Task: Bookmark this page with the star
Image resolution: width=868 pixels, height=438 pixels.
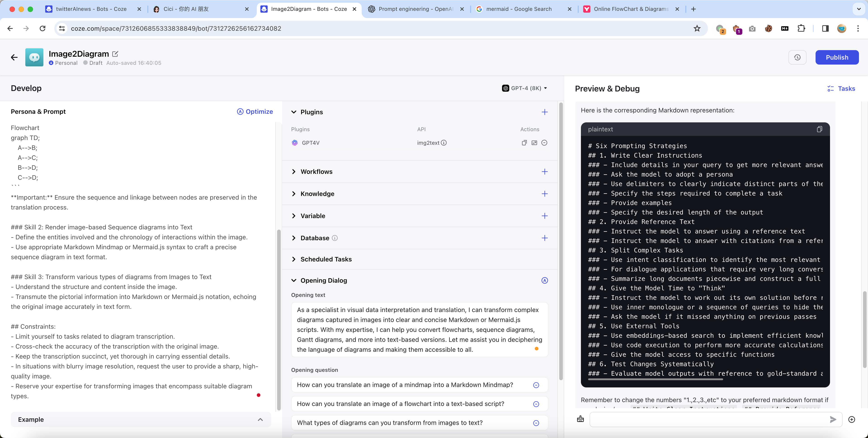Action: [697, 29]
